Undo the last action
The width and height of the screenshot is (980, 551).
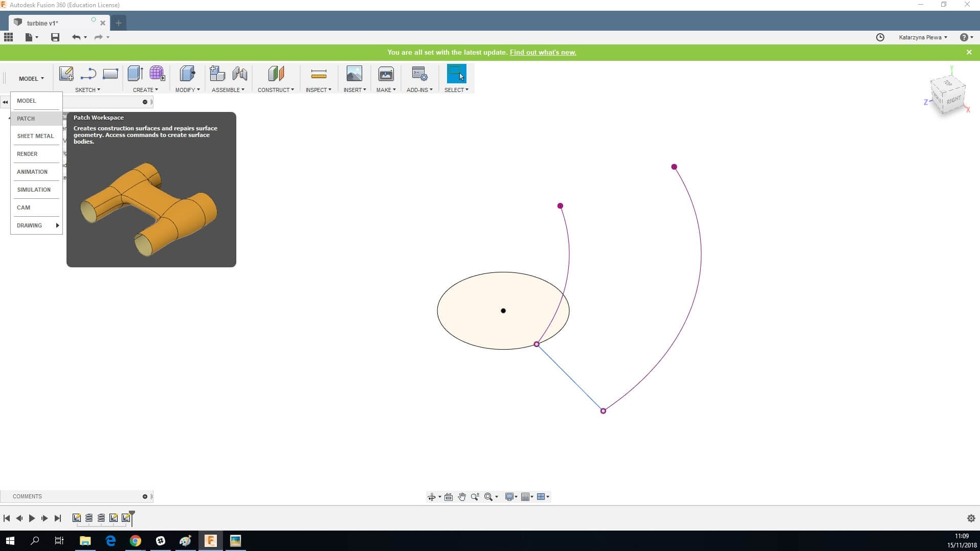click(x=76, y=37)
